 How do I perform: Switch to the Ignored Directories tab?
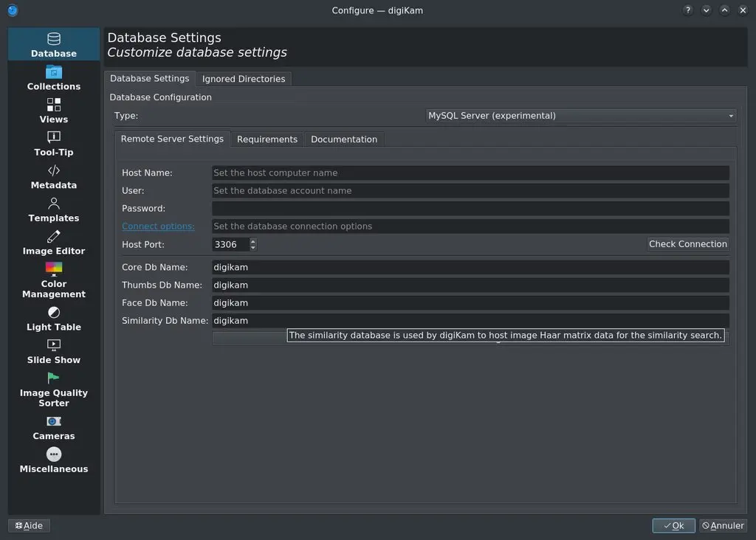click(244, 78)
